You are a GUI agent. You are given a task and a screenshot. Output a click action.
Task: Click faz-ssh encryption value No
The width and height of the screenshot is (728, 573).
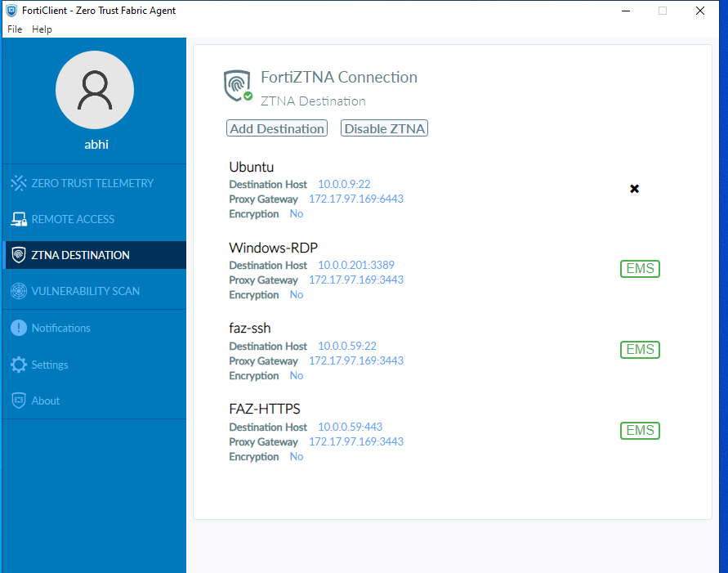point(297,376)
